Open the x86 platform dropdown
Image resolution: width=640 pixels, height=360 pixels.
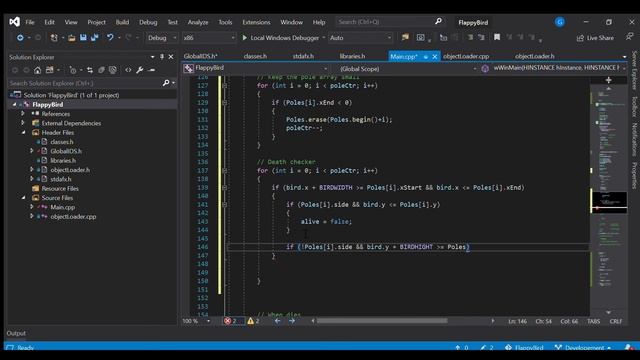point(209,38)
